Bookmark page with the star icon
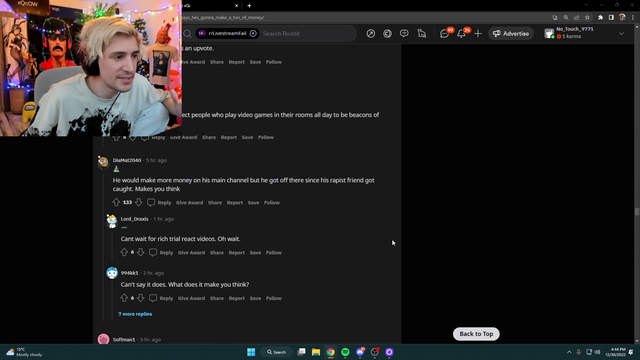Viewport: 640px width, 360px height. pos(587,18)
